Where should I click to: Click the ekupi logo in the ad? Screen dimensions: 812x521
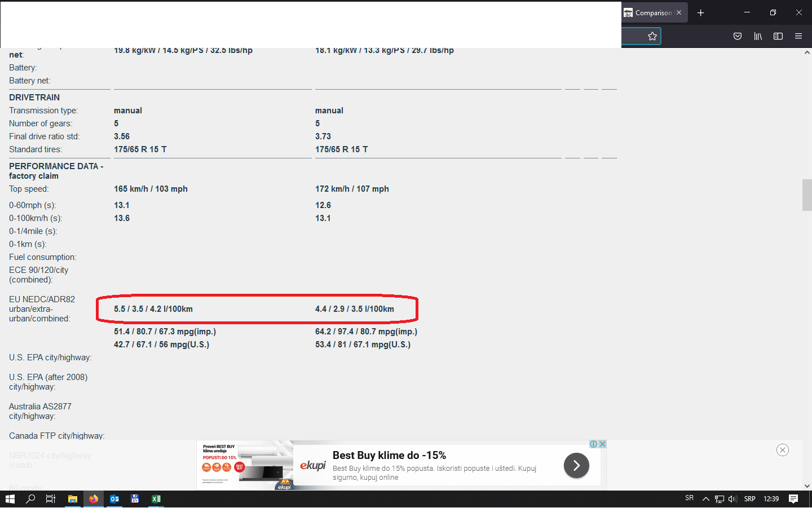[x=313, y=465]
